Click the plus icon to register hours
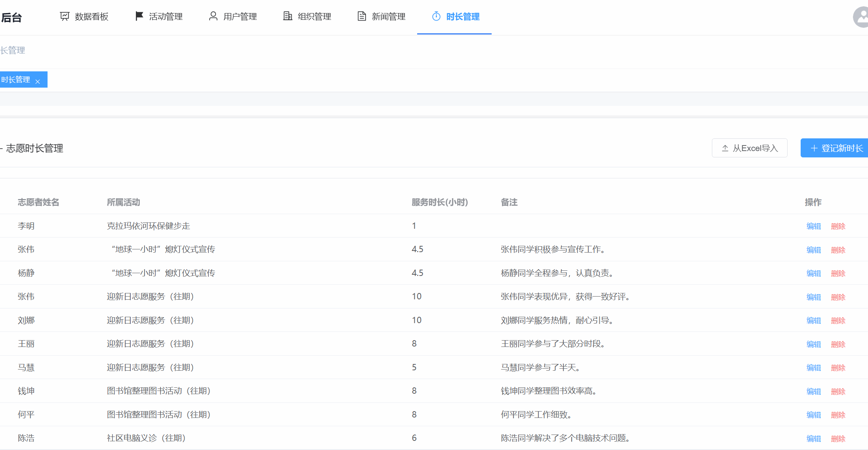The image size is (868, 450). [x=814, y=148]
